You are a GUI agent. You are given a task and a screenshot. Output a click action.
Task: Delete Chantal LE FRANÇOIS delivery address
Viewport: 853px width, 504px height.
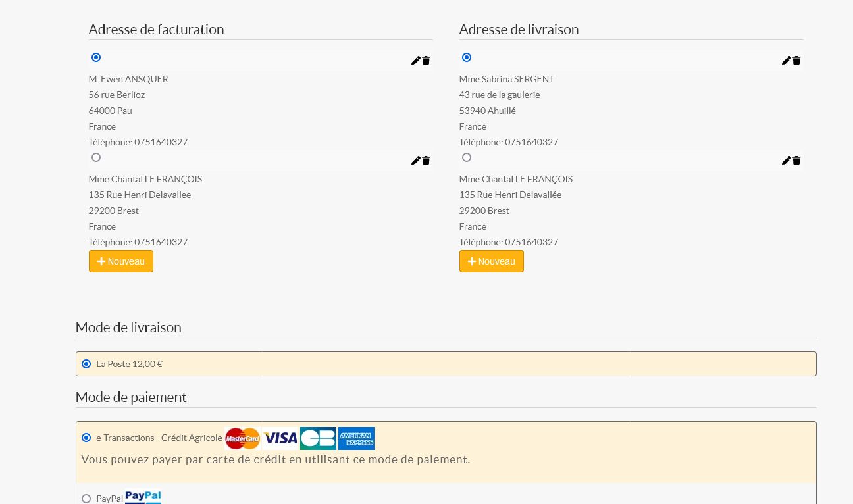(796, 161)
